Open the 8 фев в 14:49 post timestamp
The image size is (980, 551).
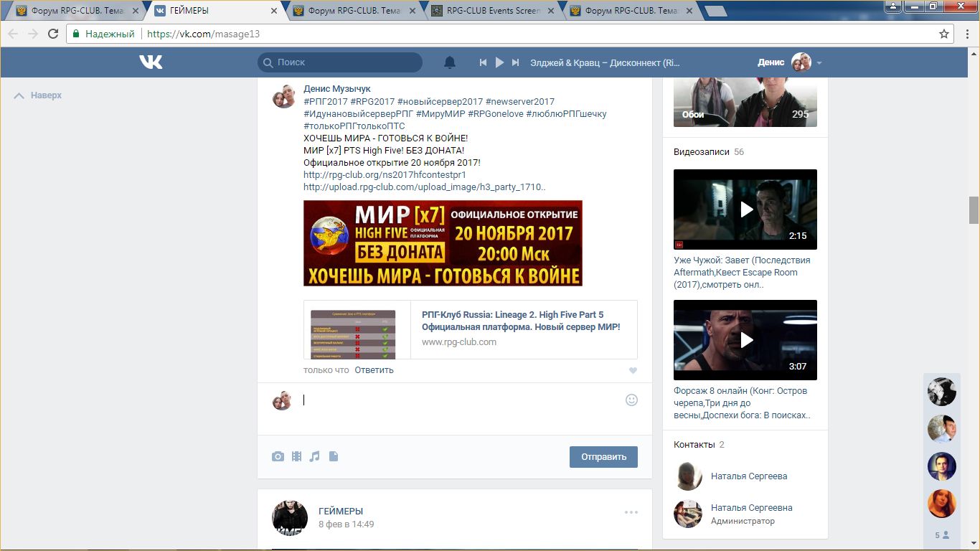(346, 524)
